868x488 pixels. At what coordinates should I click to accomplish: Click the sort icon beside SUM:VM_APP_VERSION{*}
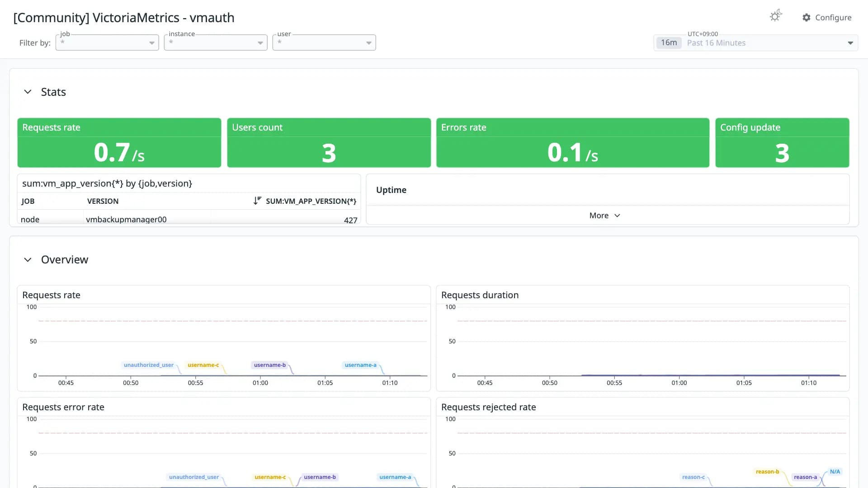pyautogui.click(x=257, y=201)
